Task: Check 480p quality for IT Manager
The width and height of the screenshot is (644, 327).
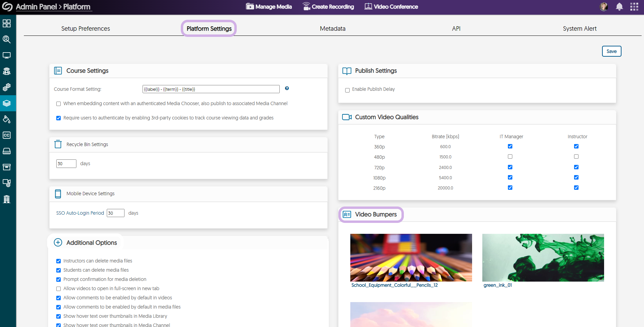Action: (510, 157)
